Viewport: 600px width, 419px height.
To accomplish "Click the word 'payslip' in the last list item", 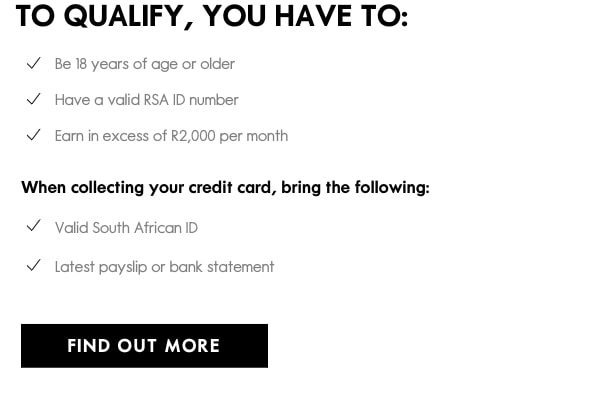I will coord(123,267).
